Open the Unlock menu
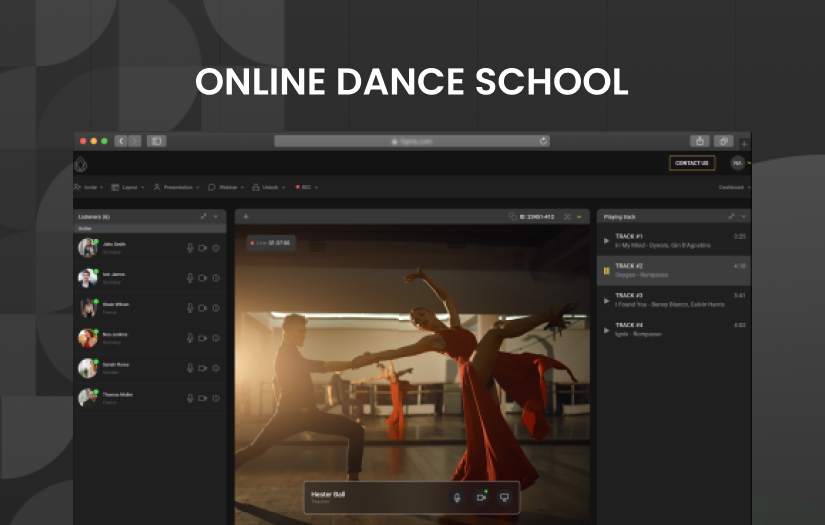 point(268,187)
